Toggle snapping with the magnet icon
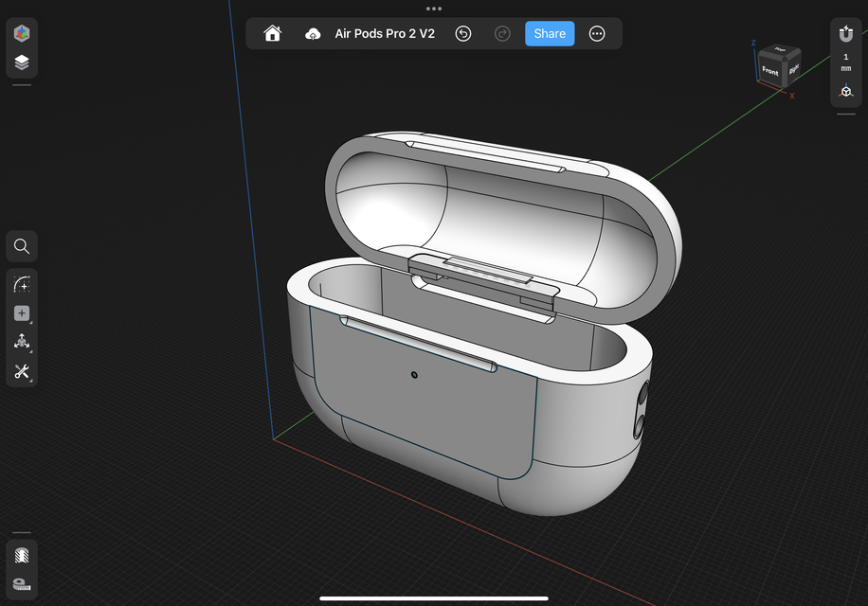The image size is (868, 606). tap(845, 34)
